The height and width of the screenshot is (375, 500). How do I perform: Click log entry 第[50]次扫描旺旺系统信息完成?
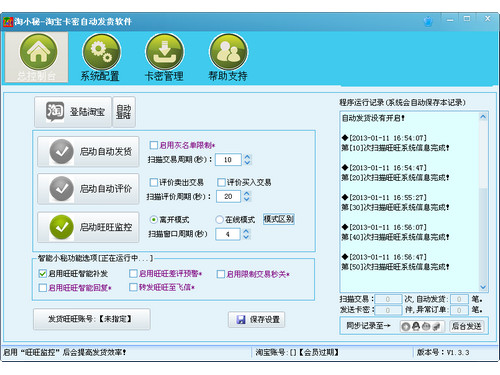pos(395,267)
